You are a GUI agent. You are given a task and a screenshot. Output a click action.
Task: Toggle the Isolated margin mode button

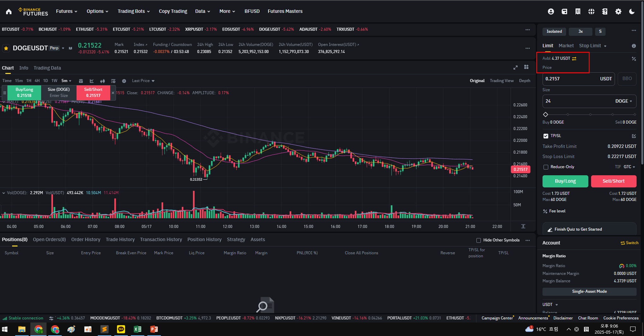(x=554, y=31)
